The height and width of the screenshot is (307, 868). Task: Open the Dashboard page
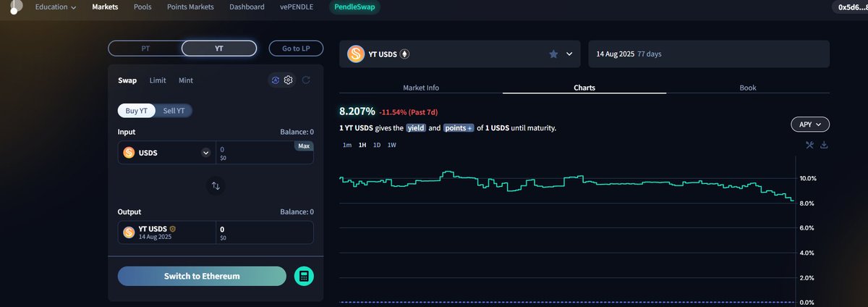click(x=247, y=7)
